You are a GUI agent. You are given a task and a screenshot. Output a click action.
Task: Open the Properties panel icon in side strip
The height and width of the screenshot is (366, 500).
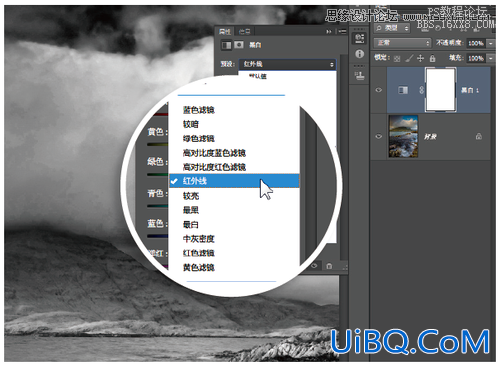click(359, 38)
